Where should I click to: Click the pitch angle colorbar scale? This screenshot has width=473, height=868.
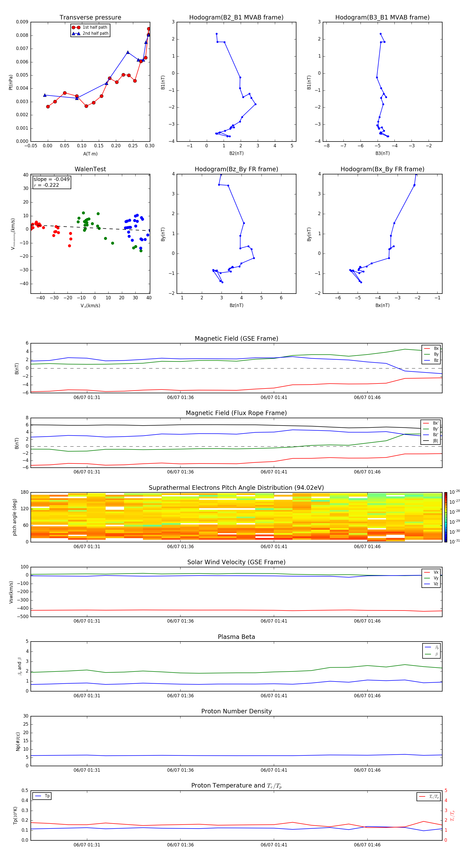pos(445,517)
